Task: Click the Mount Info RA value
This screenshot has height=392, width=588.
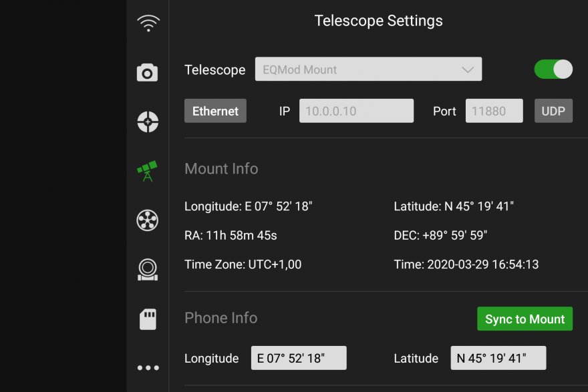Action: 231,235
